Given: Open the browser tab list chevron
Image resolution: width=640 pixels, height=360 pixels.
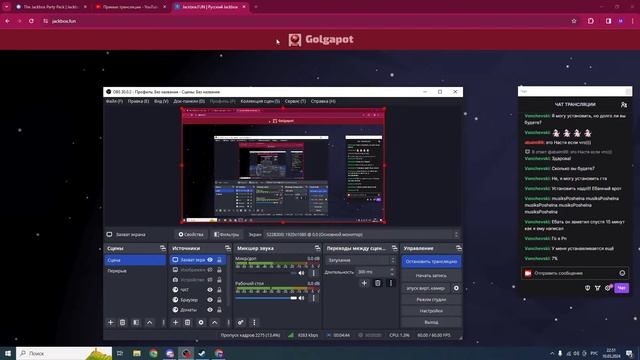Looking at the screenshot, I should [x=7, y=7].
